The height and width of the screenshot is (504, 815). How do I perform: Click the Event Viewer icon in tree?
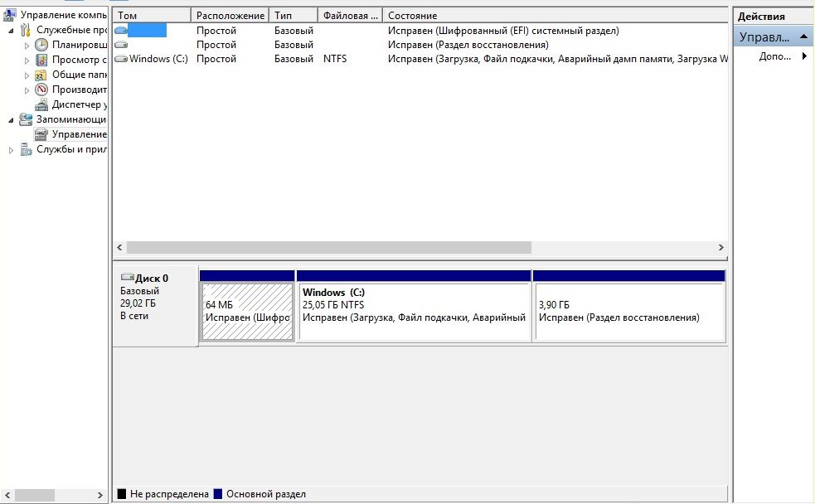[x=41, y=60]
